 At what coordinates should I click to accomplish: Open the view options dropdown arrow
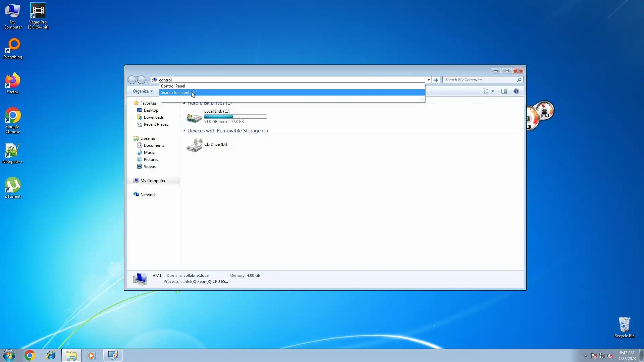pyautogui.click(x=493, y=91)
